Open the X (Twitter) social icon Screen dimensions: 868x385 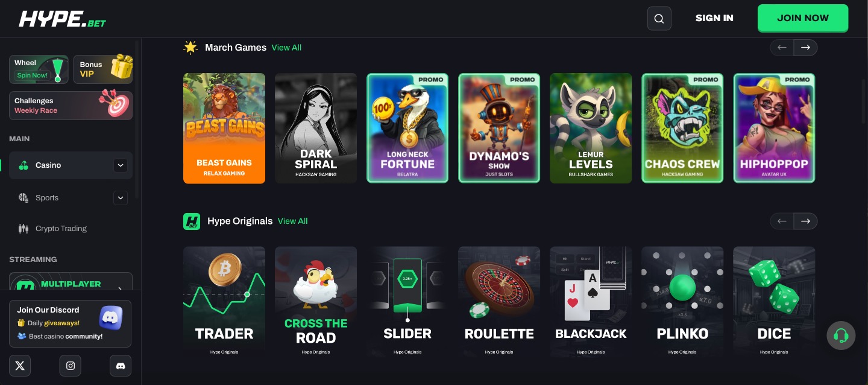(20, 366)
